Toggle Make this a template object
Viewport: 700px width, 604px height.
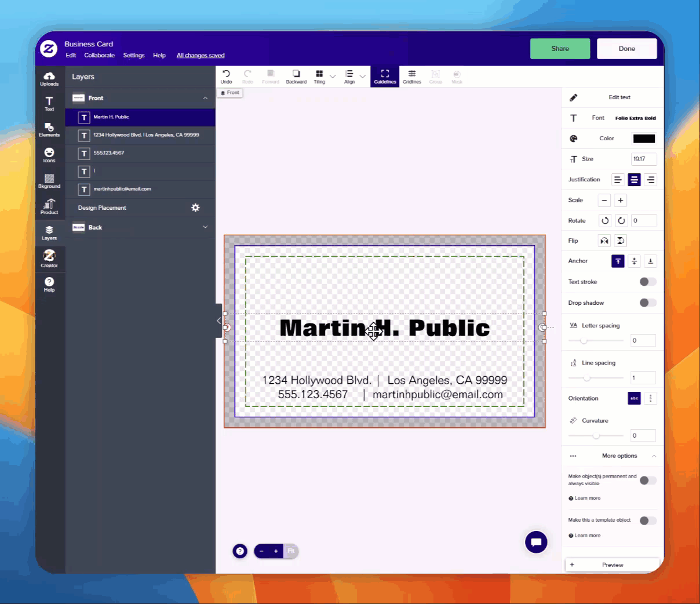click(647, 521)
